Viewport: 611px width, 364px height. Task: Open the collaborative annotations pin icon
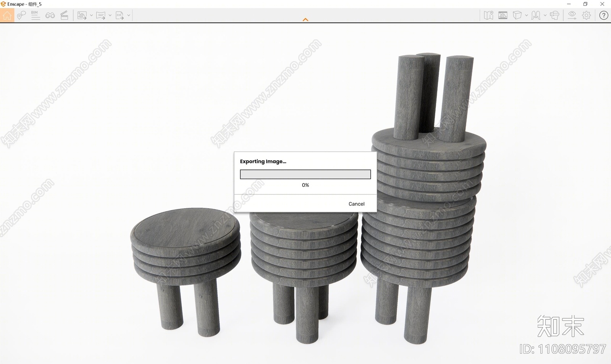click(21, 15)
